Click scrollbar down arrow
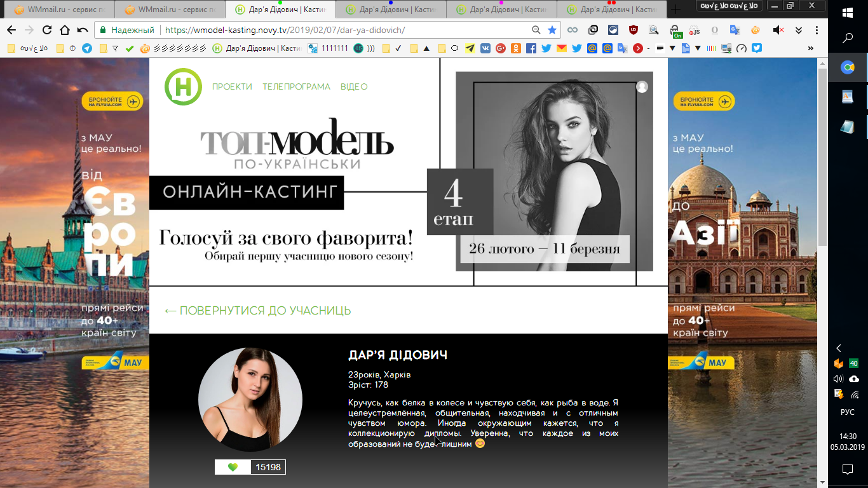The height and width of the screenshot is (488, 868). click(x=822, y=482)
